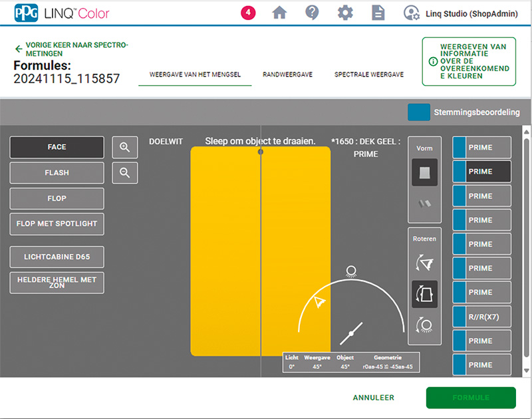The width and height of the screenshot is (532, 419).
Task: Click the blue swatch beside R//R(X7)
Action: pos(460,317)
